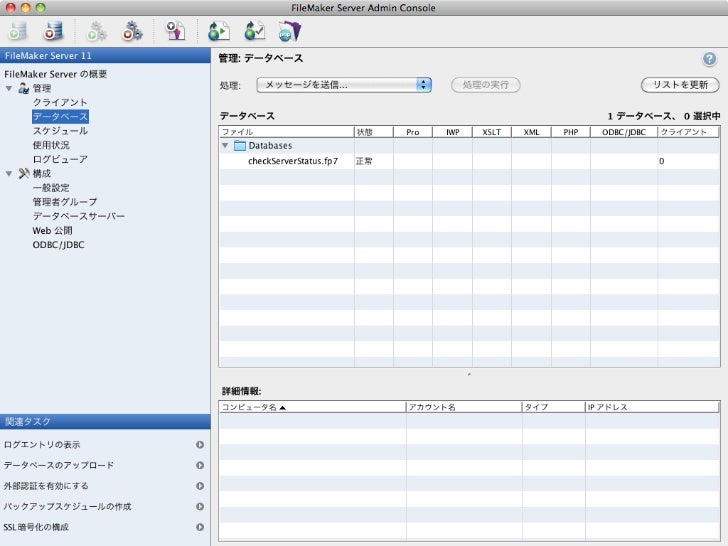The image size is (728, 546).
Task: Collapse the 管理 tree section
Action: (x=9, y=88)
